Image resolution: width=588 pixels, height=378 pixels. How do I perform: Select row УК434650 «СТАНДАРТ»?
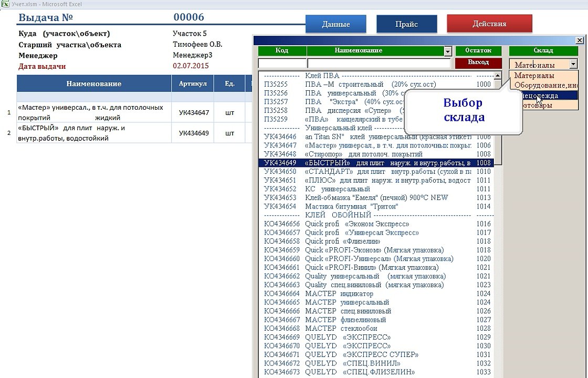click(376, 171)
